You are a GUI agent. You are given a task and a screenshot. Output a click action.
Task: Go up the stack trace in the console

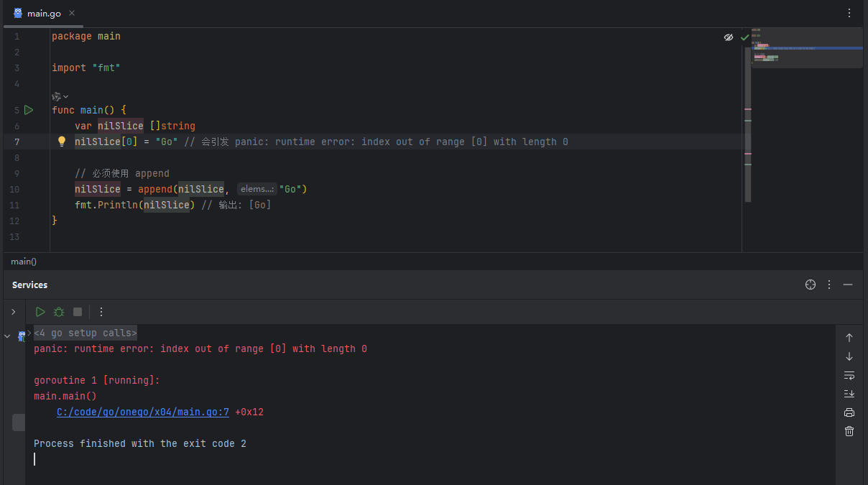849,338
